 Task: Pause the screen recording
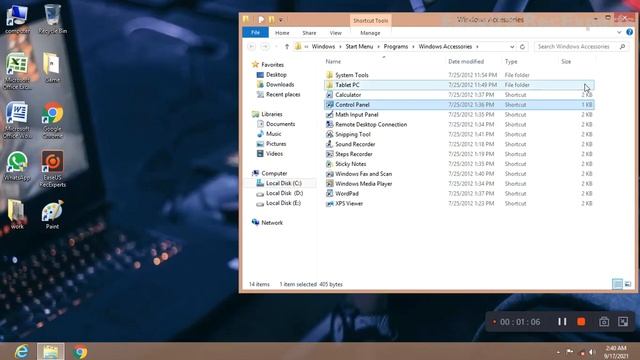click(x=562, y=322)
